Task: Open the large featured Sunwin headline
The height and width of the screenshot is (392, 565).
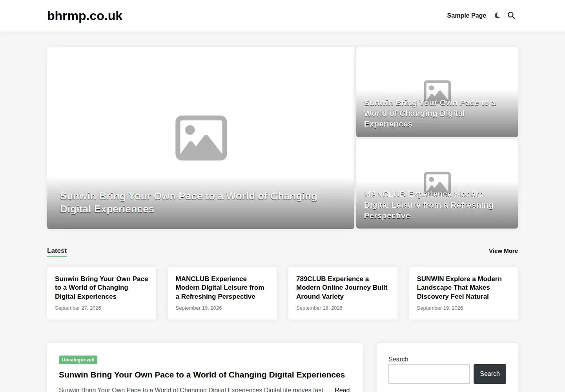Action: [x=188, y=203]
